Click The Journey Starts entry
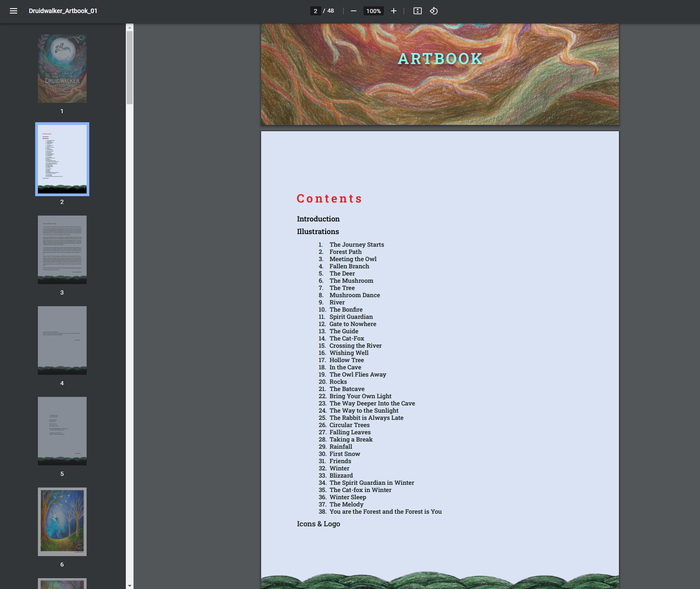This screenshot has height=589, width=700. pos(357,244)
